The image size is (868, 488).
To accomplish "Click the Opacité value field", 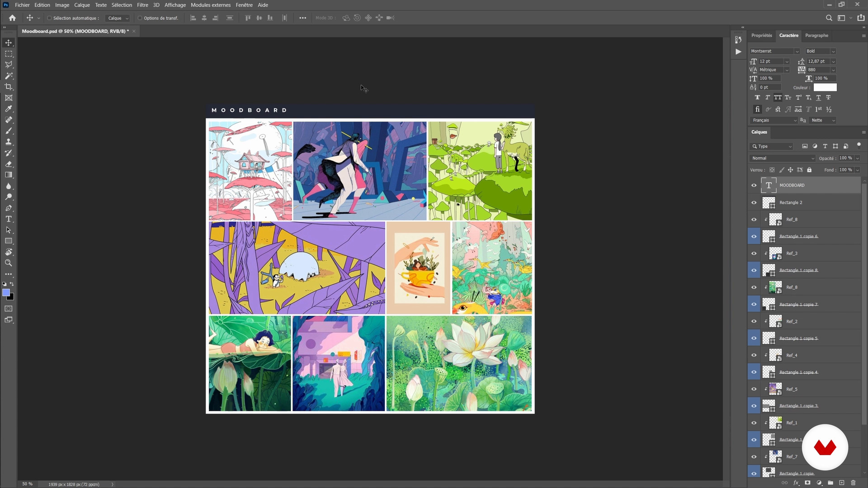I will [846, 158].
